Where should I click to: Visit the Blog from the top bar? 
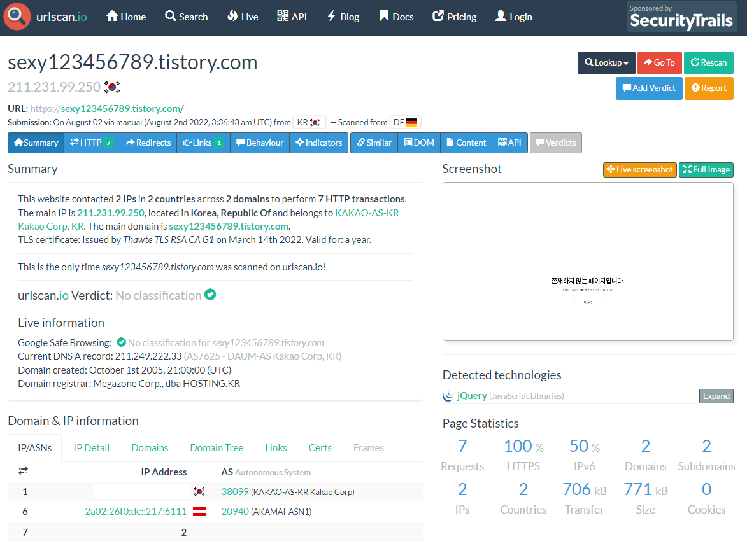point(343,17)
